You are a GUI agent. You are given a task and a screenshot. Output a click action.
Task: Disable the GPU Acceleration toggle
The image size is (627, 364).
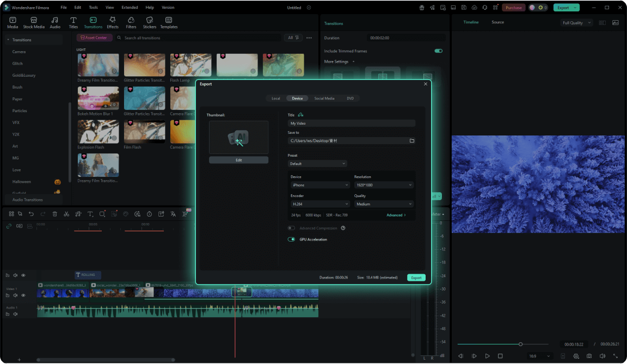coord(291,239)
